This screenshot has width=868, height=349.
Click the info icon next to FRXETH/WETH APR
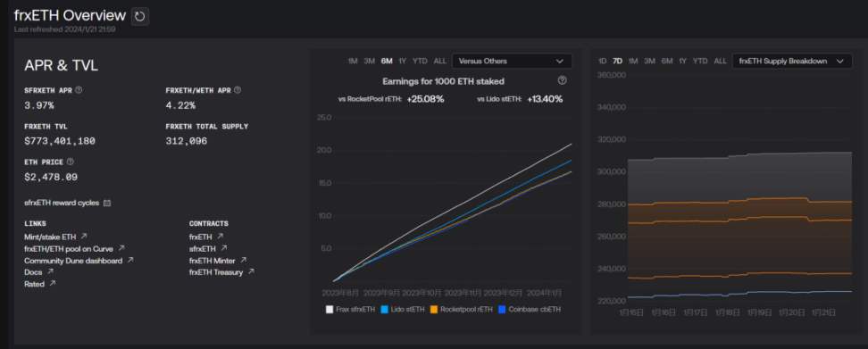[x=238, y=90]
